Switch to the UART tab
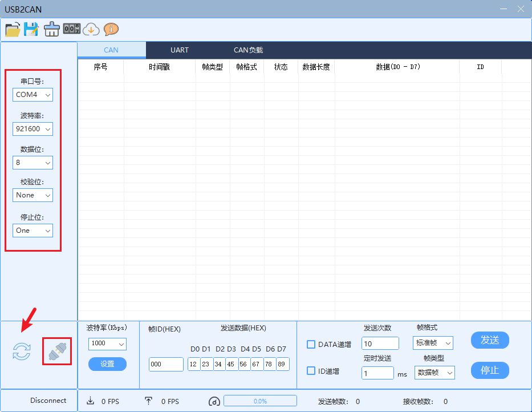The height and width of the screenshot is (412, 532). coord(180,50)
